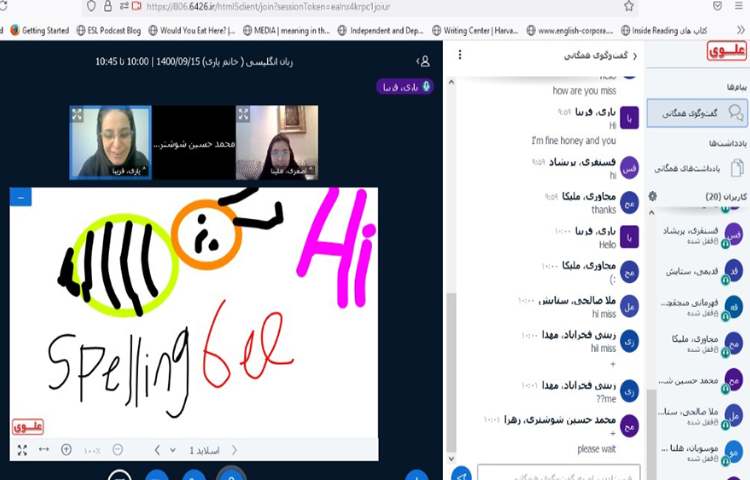Fullscreen the اصغری webcam on the right
This screenshot has height=480, width=750.
pos(243,114)
